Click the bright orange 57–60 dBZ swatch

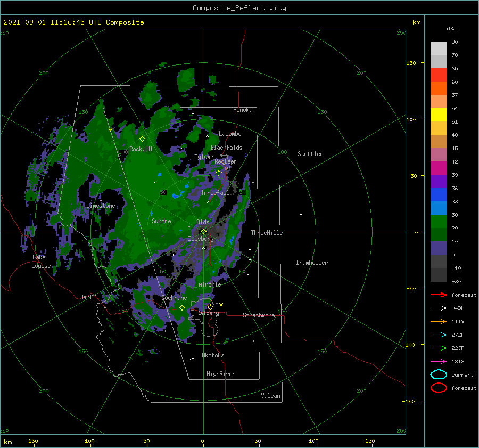point(439,88)
